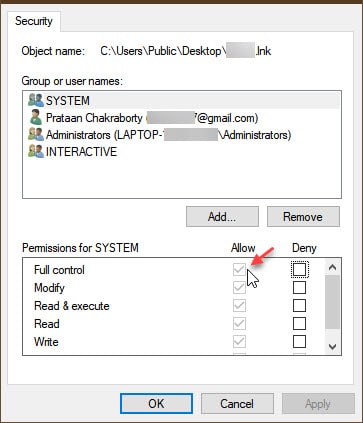Click the Prataan Chakraborty user icon
This screenshot has width=363, height=423.
click(x=36, y=117)
